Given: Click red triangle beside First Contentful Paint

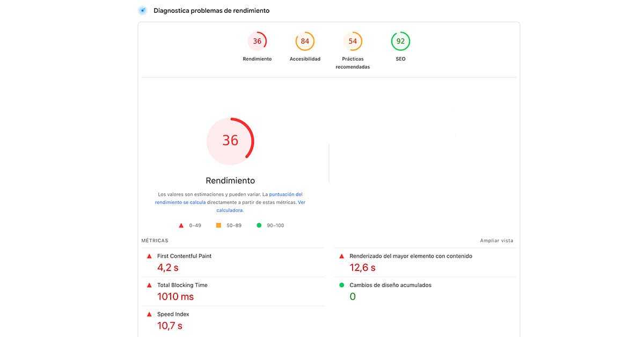Looking at the screenshot, I should (x=149, y=257).
